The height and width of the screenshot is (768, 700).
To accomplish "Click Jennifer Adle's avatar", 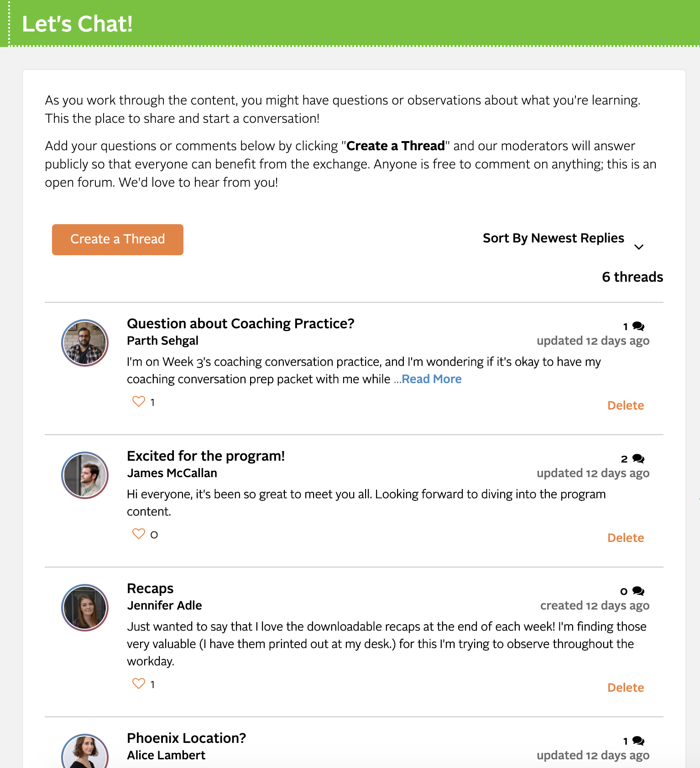I will [85, 608].
